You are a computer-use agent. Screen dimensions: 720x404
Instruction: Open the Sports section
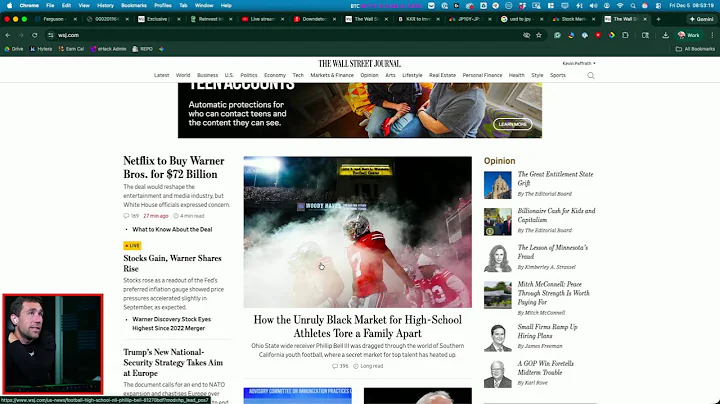click(x=558, y=75)
